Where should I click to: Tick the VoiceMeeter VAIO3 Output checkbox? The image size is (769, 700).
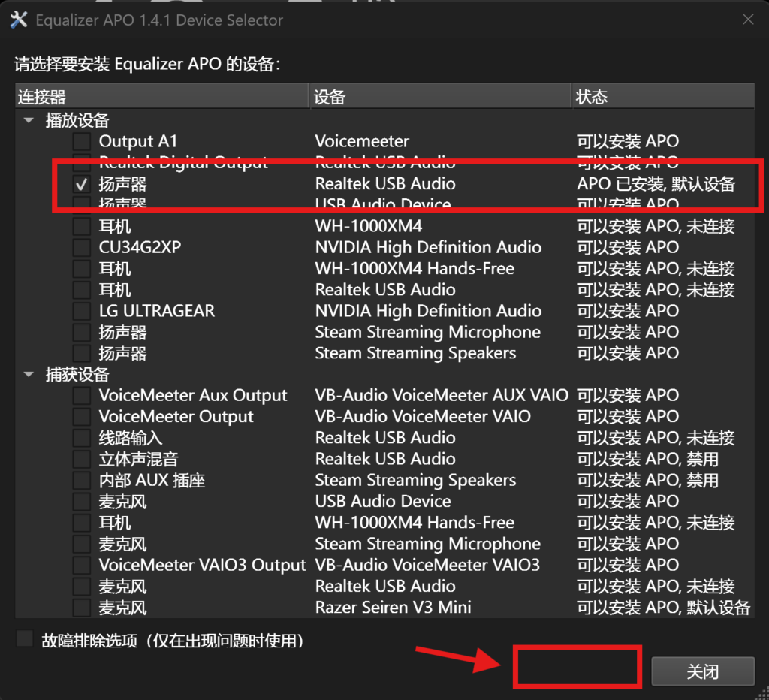pos(81,565)
